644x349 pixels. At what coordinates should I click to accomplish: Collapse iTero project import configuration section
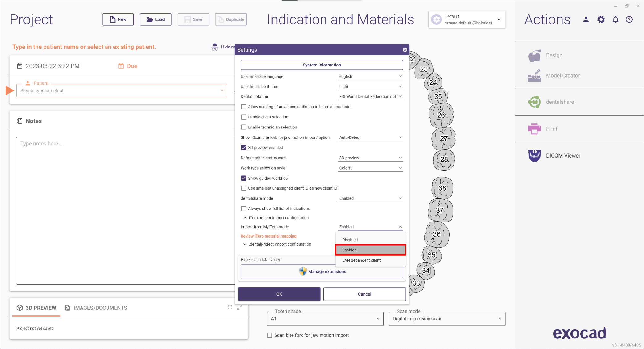coord(245,218)
